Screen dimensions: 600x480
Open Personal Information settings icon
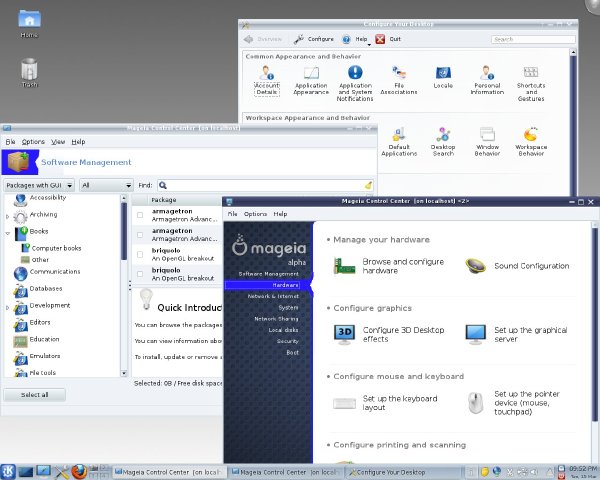pyautogui.click(x=487, y=80)
